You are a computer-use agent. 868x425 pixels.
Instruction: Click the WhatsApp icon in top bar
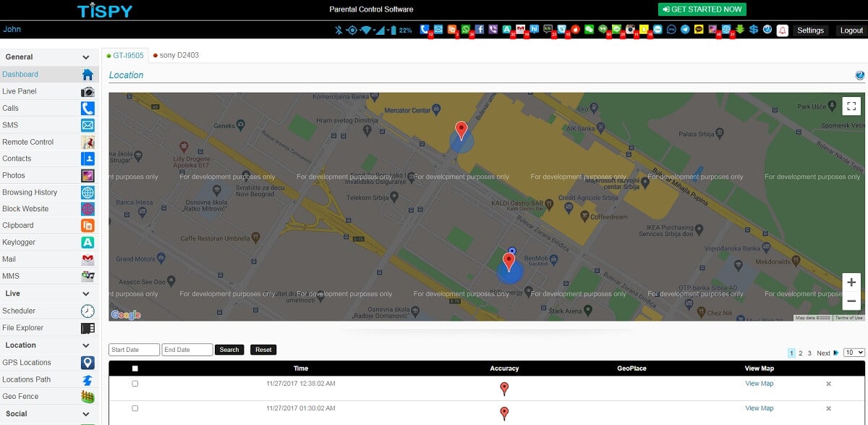pyautogui.click(x=466, y=30)
